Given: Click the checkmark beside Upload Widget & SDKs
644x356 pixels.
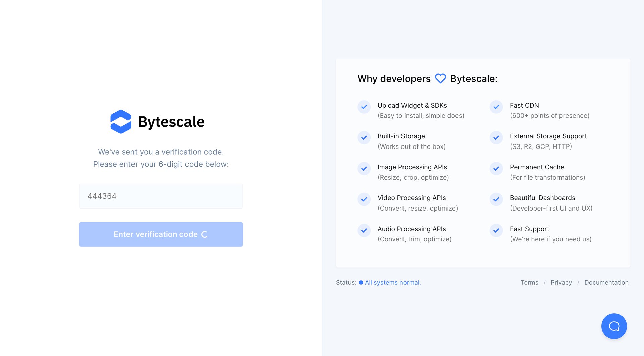Looking at the screenshot, I should click(x=364, y=107).
